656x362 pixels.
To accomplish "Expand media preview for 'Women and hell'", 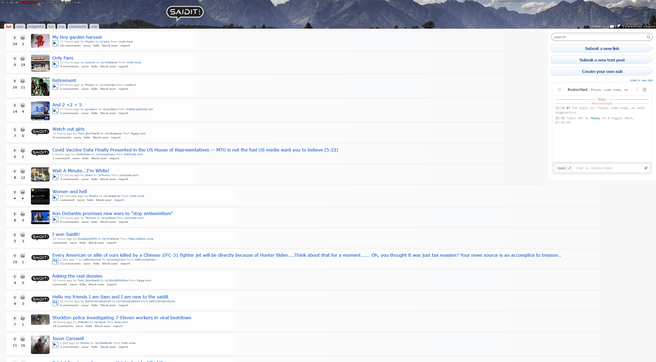I will [55, 198].
